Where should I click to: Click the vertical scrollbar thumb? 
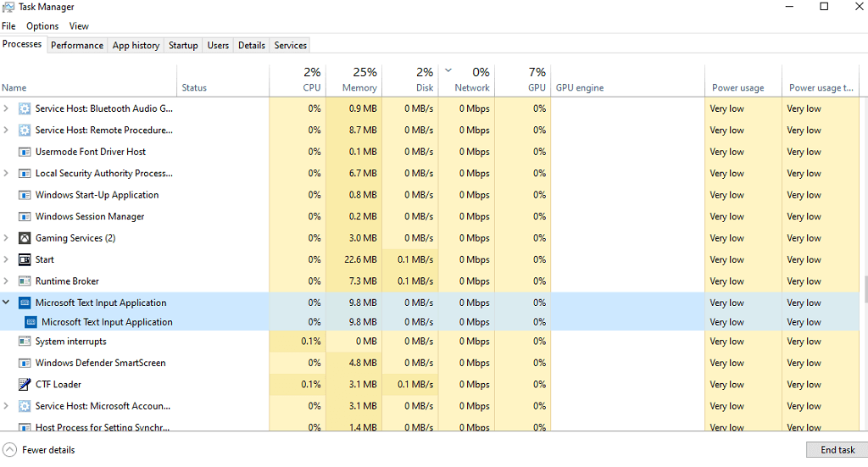point(865,289)
